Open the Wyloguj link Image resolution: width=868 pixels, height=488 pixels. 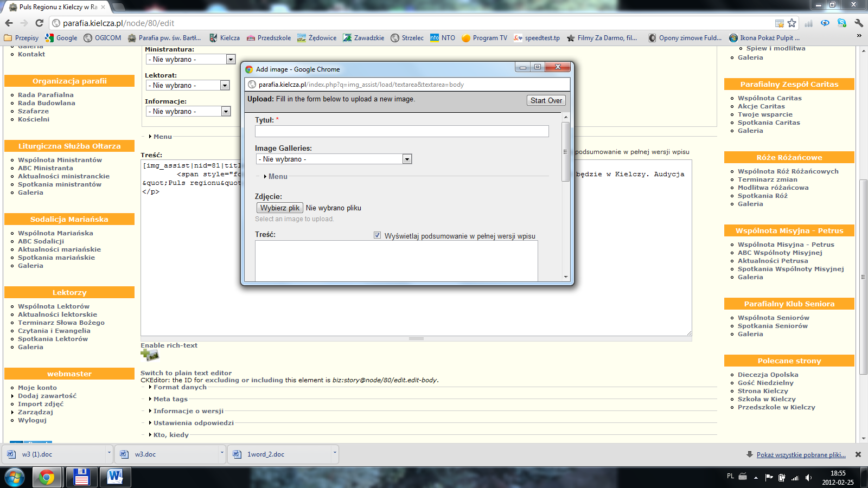pyautogui.click(x=32, y=420)
